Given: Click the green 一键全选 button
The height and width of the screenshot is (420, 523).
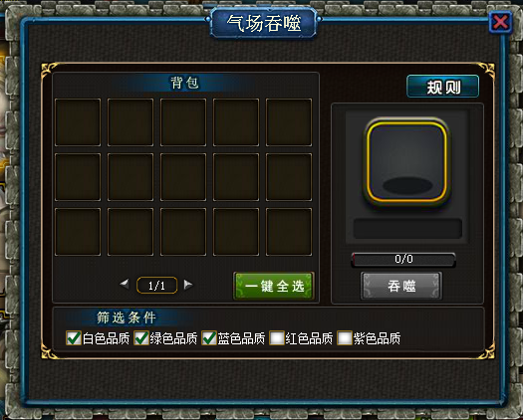Looking at the screenshot, I should pyautogui.click(x=274, y=286).
